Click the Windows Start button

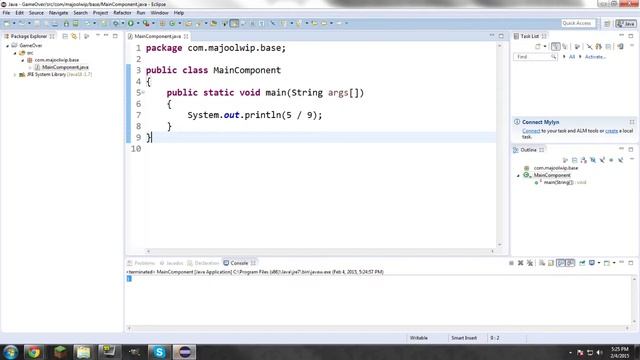[x=11, y=352]
